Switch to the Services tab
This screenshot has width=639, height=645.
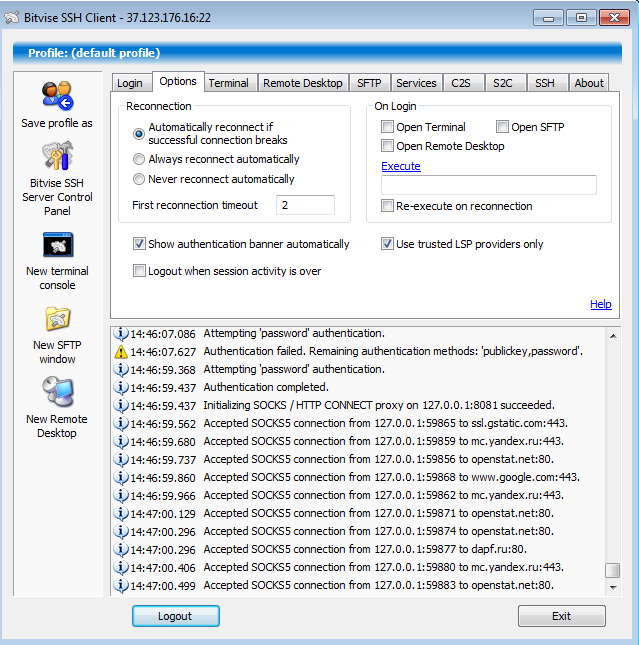coord(416,83)
